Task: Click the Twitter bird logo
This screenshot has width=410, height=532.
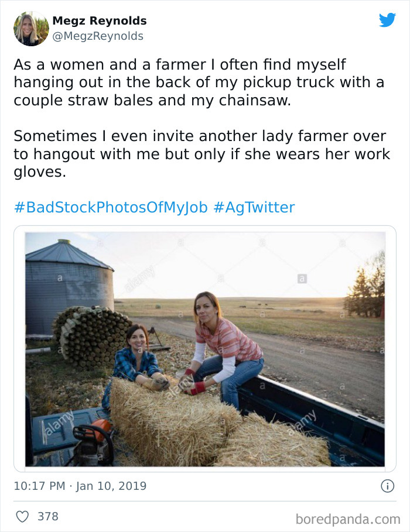Action: pos(388,20)
